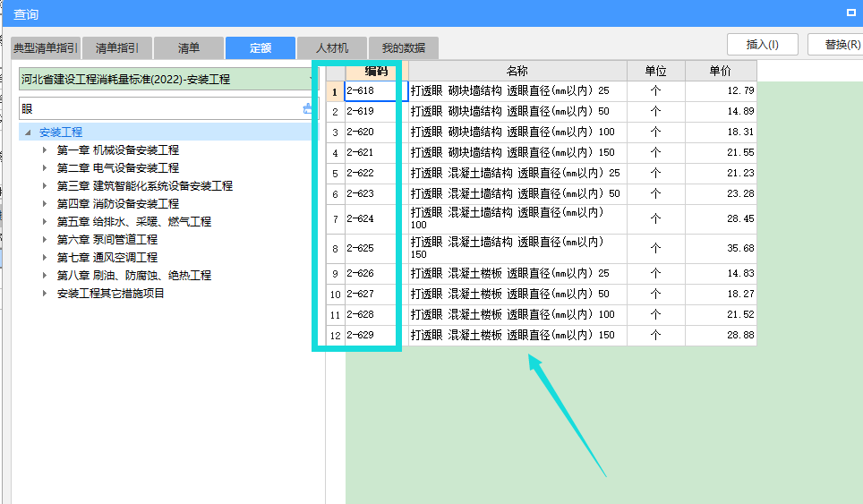Screen dimensions: 863x504
Task: Collapse the 安装工程 root node
Action: [x=28, y=132]
